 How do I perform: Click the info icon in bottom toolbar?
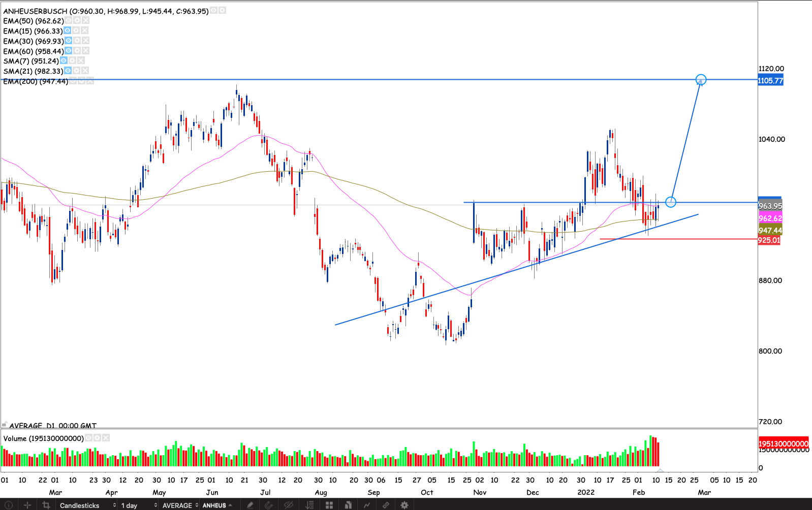[x=8, y=505]
